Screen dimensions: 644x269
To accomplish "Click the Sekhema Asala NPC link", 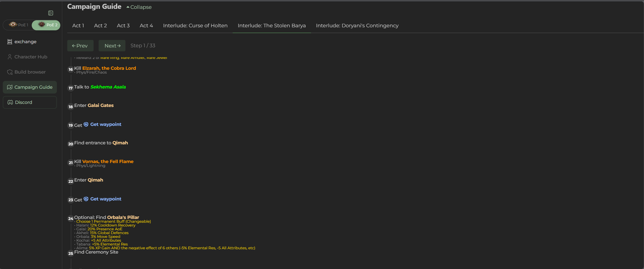I will 108,87.
